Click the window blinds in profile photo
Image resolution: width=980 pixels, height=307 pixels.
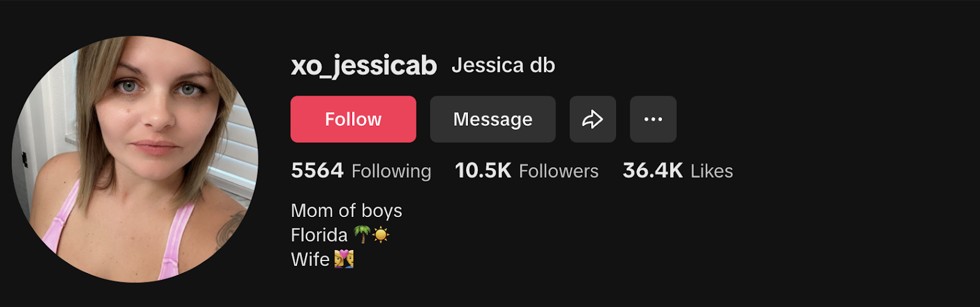coord(240,147)
